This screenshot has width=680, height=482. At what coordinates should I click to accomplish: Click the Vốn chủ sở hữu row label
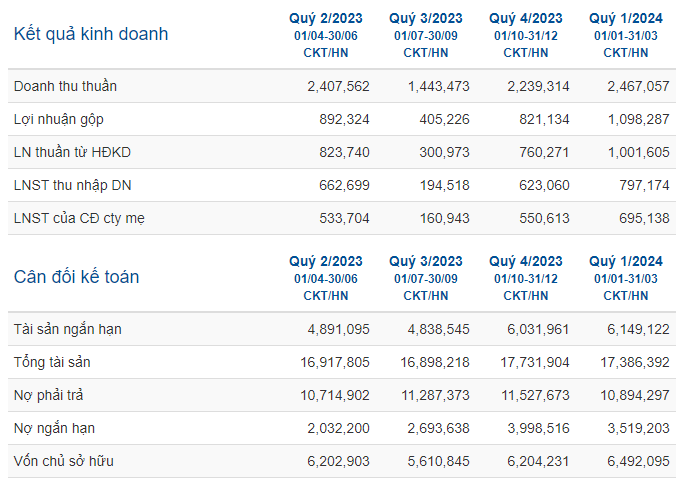[64, 461]
